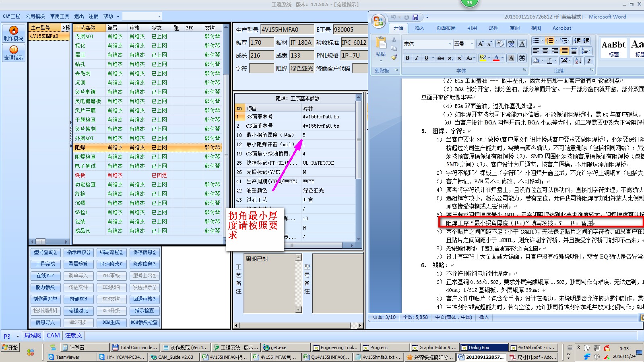
Task: Save the Word document via toolbar
Action: click(415, 17)
